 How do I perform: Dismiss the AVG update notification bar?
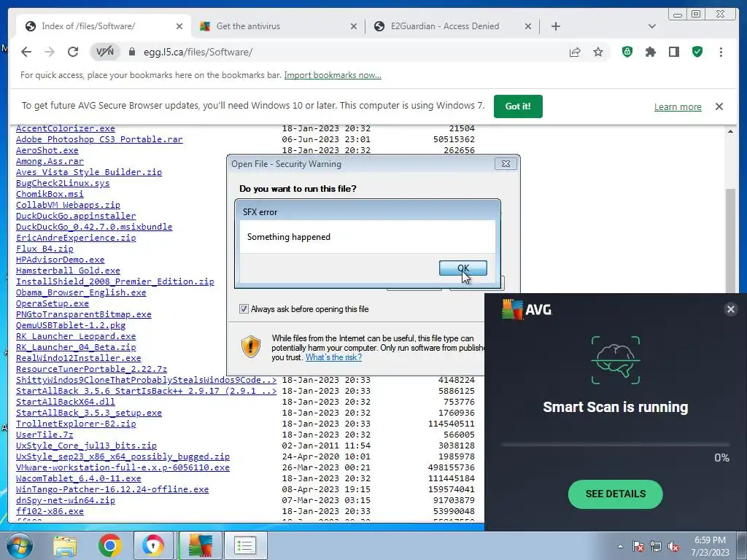coord(719,106)
